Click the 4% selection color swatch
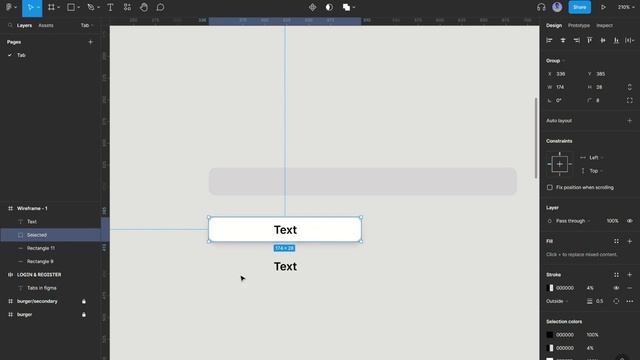Screen dimensions: 640x360 [x=550, y=348]
